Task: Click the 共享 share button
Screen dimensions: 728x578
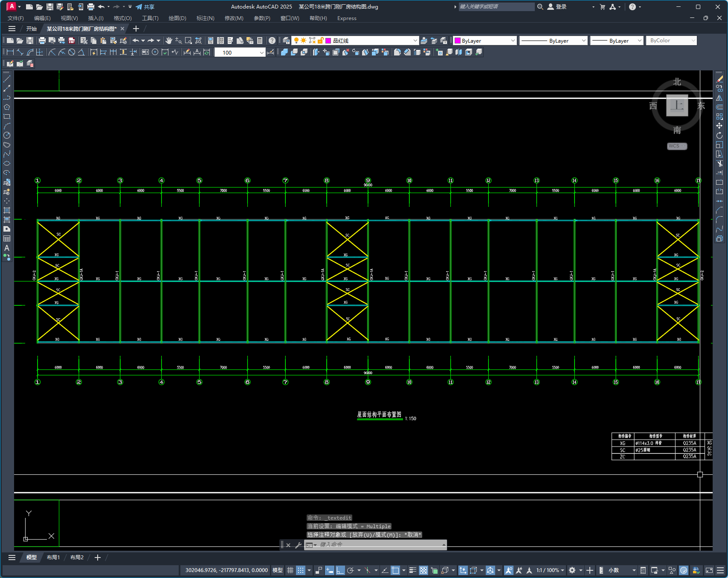Action: pyautogui.click(x=145, y=7)
